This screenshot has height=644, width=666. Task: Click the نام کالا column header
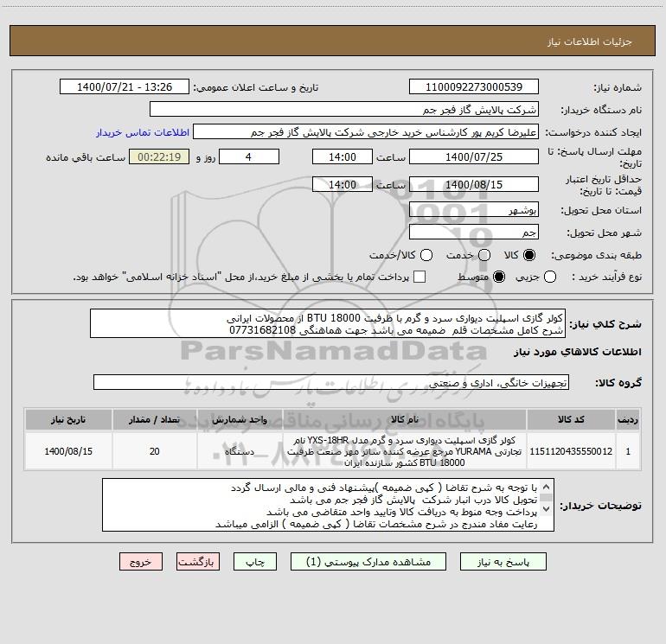click(405, 419)
